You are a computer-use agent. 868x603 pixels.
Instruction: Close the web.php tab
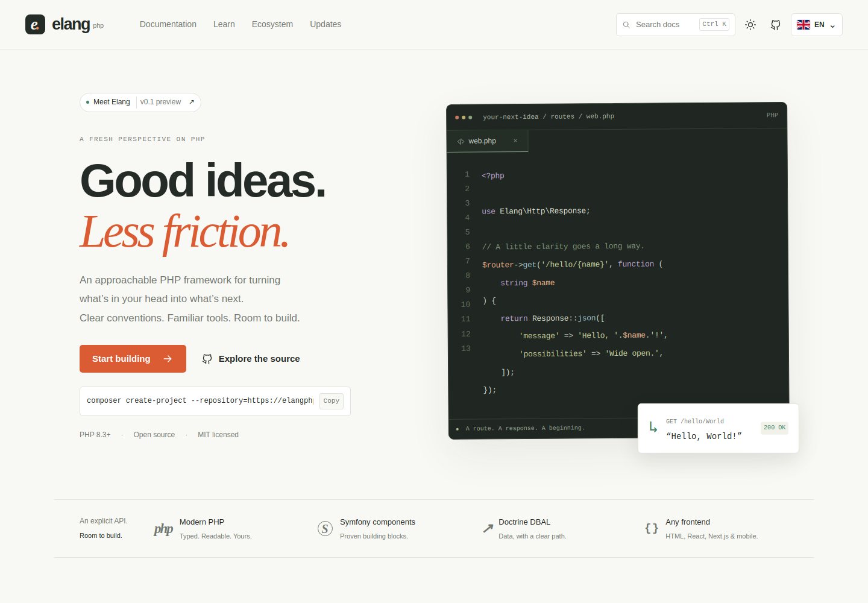pos(515,140)
